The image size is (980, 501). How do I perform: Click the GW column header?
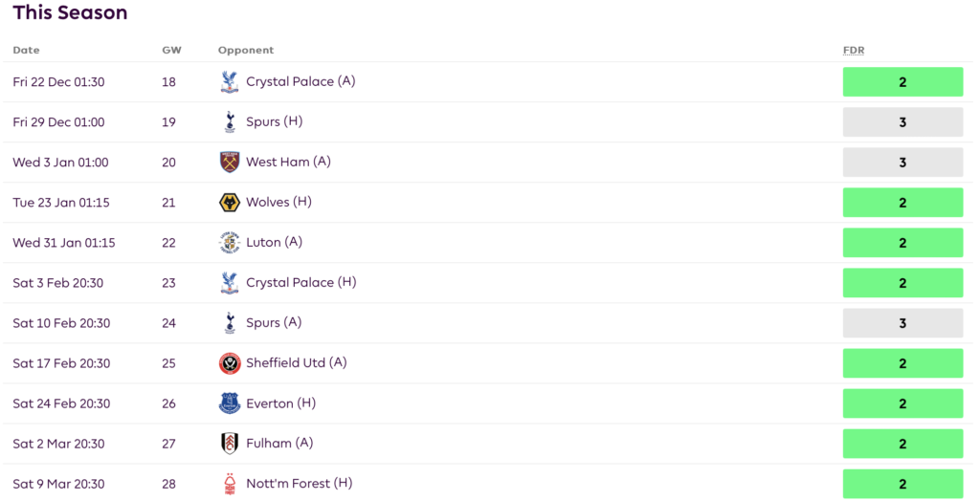tap(171, 51)
